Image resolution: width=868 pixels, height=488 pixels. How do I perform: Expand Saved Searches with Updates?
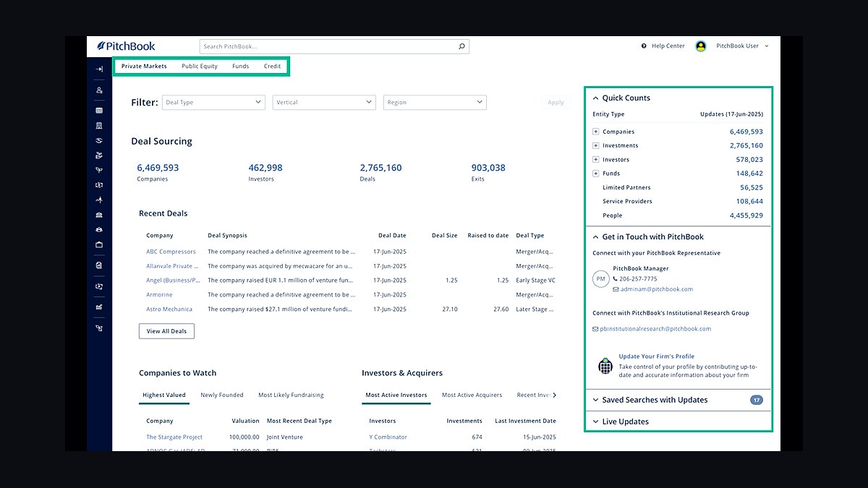[x=595, y=400]
